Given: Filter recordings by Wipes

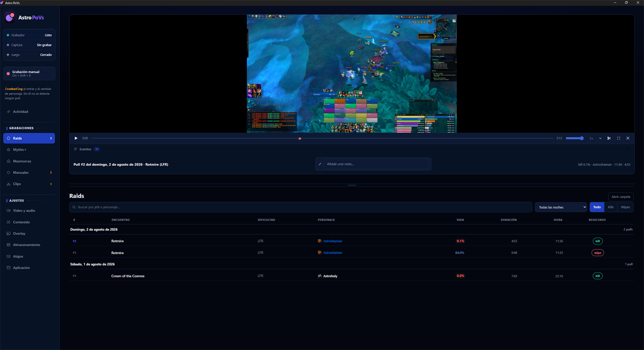Looking at the screenshot, I should tap(625, 207).
